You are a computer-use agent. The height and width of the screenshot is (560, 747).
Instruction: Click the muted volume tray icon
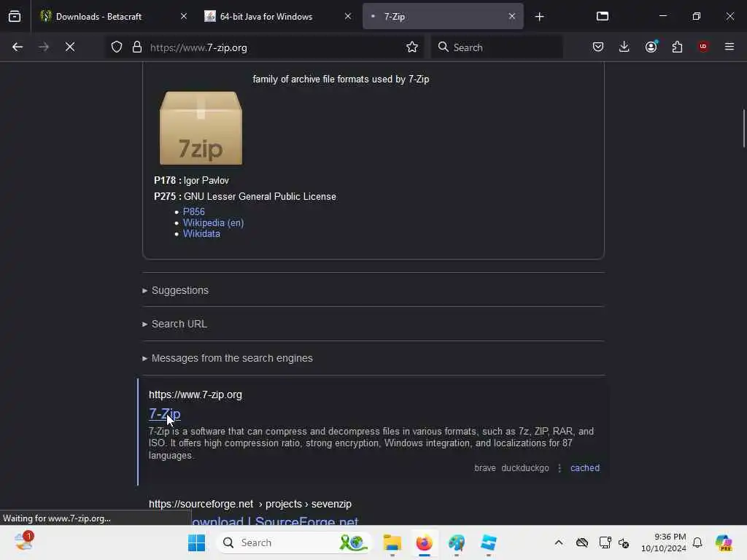pyautogui.click(x=624, y=542)
